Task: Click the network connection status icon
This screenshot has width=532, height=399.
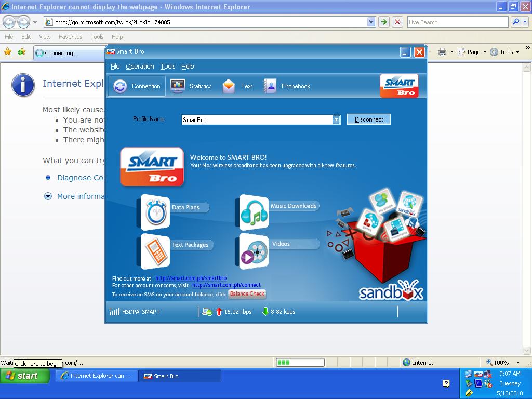Action: pos(207,312)
